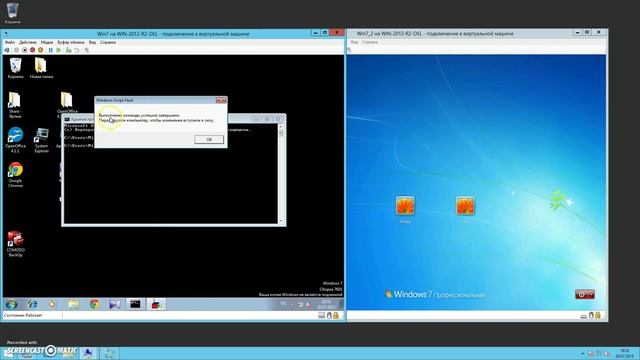Open the Действие menu in Win7 window
The height and width of the screenshot is (360, 640).
coord(28,42)
